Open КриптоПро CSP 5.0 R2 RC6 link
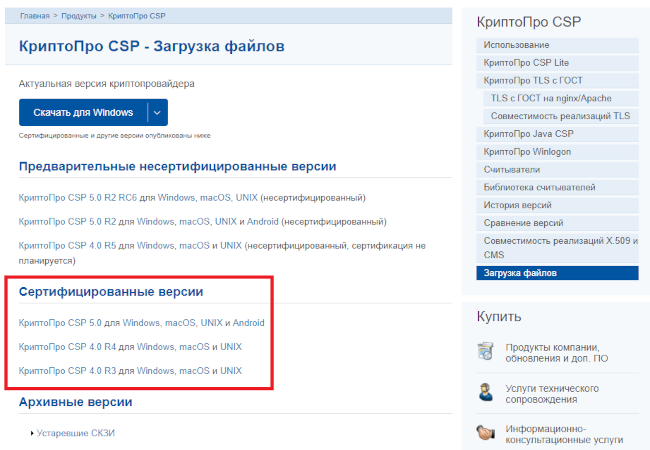Viewport: 650px width, 450px height. tap(78, 198)
